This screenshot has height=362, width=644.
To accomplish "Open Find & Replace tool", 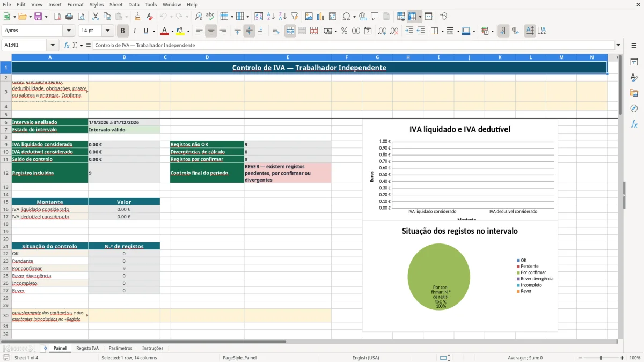I will [199, 17].
